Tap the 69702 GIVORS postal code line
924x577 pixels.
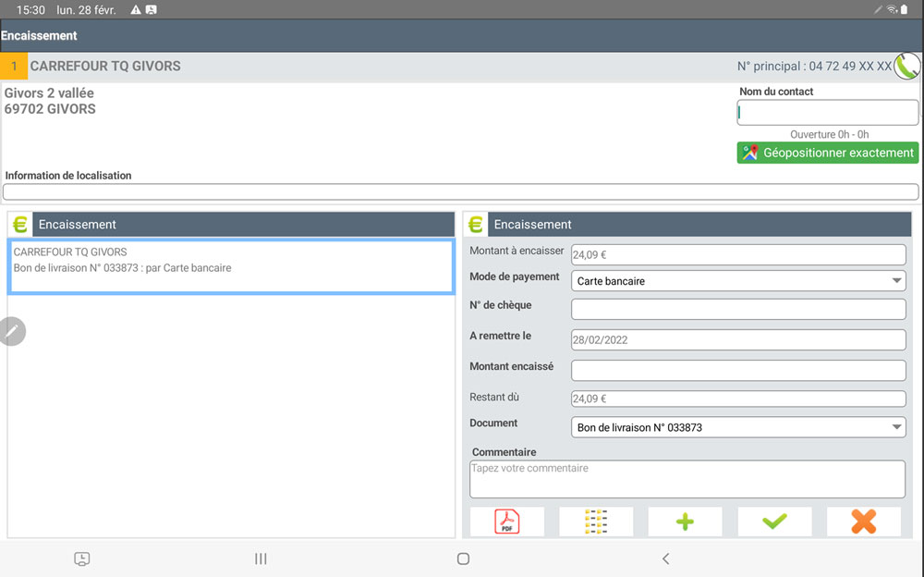pos(50,108)
